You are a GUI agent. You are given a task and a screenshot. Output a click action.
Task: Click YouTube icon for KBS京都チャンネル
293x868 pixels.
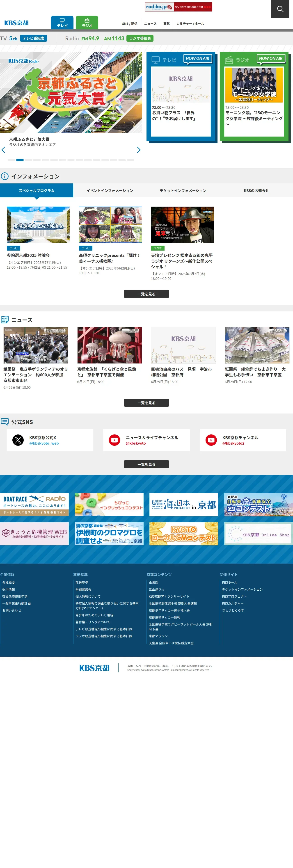[211, 440]
